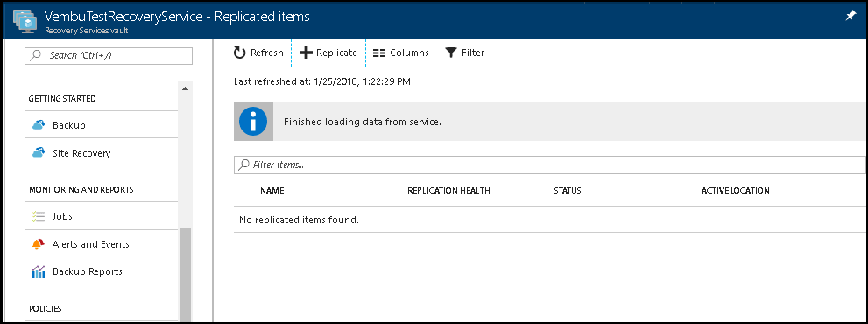This screenshot has width=868, height=324.
Task: Click the plus icon for Replicate
Action: pos(306,53)
